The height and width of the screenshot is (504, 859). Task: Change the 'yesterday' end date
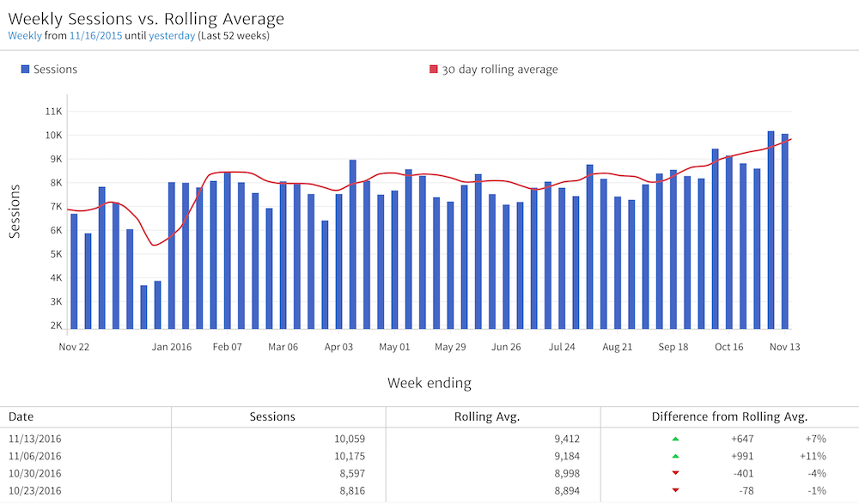click(x=172, y=36)
